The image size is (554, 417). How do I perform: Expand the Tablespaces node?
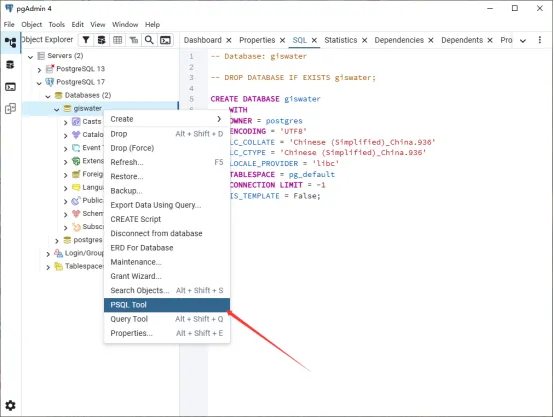pos(48,267)
